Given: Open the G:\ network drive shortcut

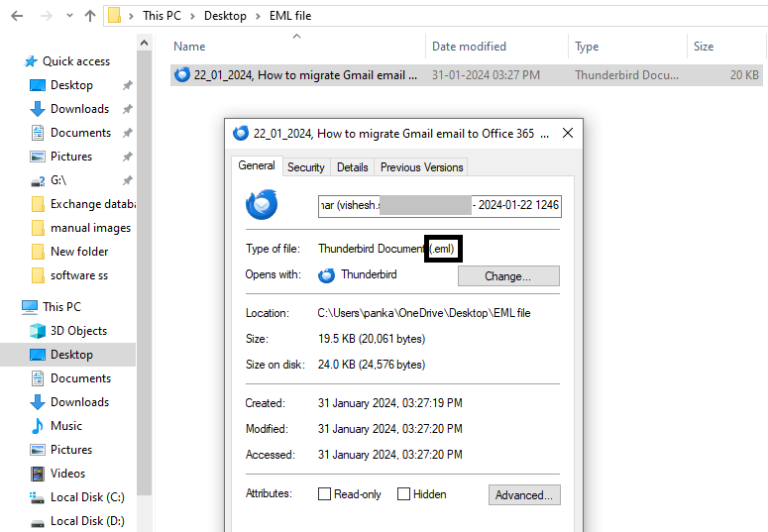Looking at the screenshot, I should pos(58,180).
